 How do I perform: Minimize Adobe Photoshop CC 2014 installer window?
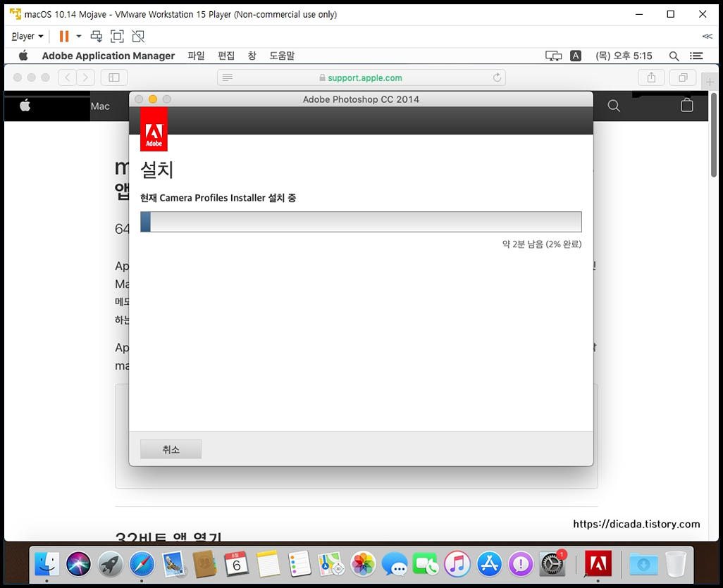pos(153,99)
